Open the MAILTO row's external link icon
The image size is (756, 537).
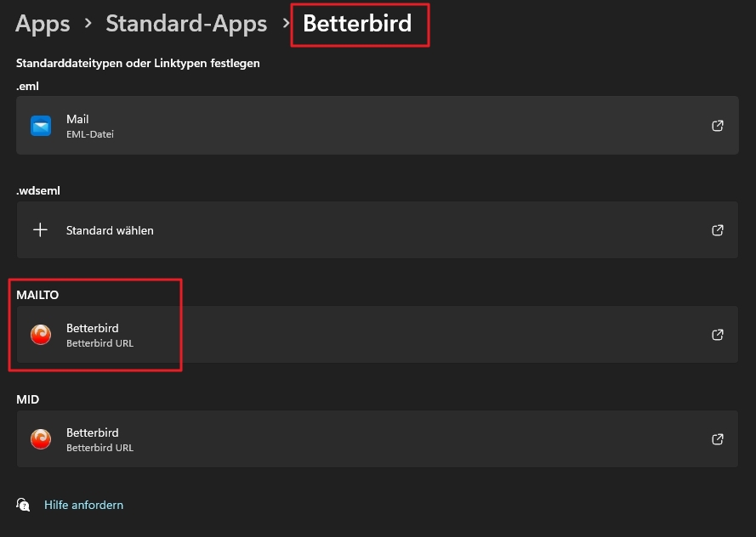718,335
